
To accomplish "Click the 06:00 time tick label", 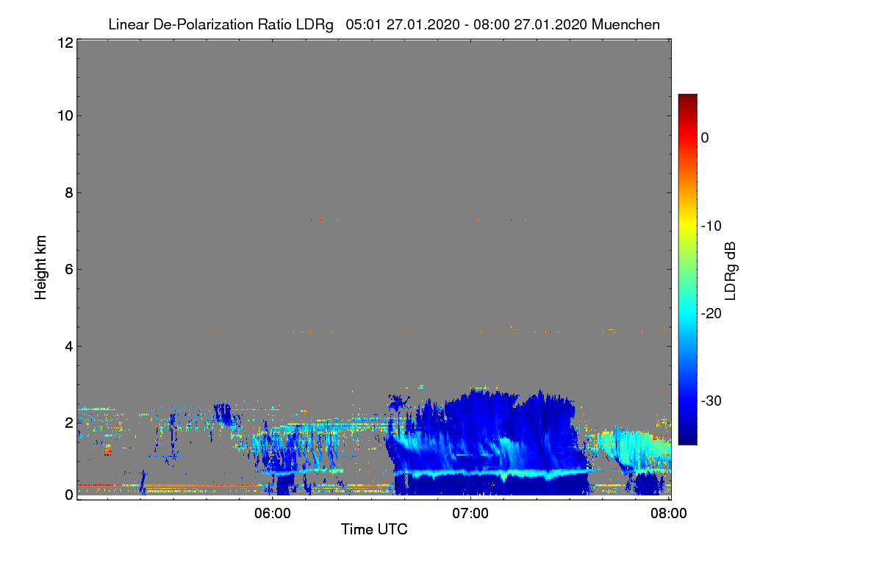I will point(272,513).
